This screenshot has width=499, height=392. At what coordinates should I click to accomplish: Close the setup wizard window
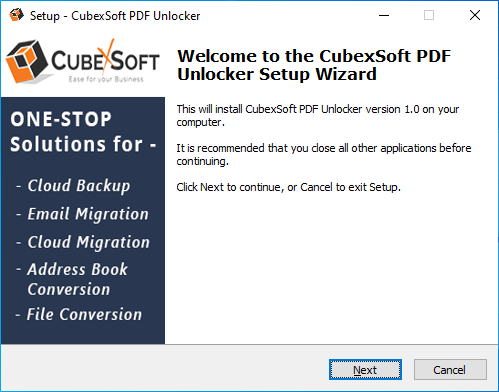[475, 15]
